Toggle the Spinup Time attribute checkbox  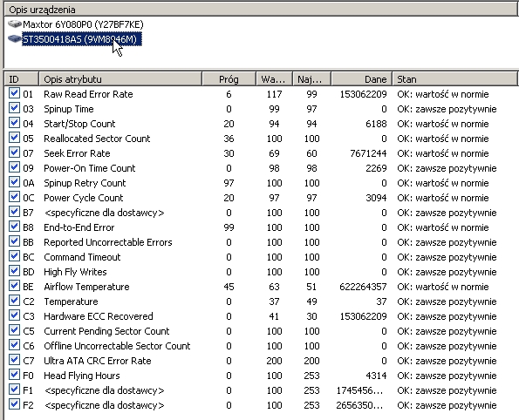14,108
